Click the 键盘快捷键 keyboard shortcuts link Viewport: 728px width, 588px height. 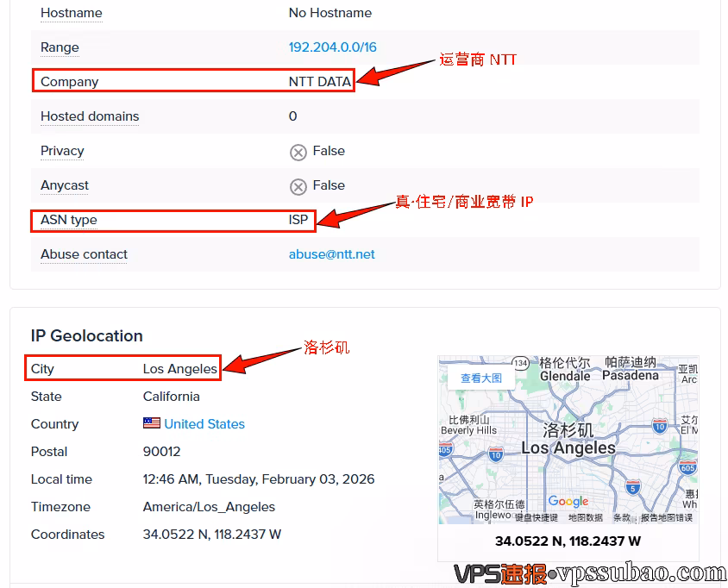(536, 517)
